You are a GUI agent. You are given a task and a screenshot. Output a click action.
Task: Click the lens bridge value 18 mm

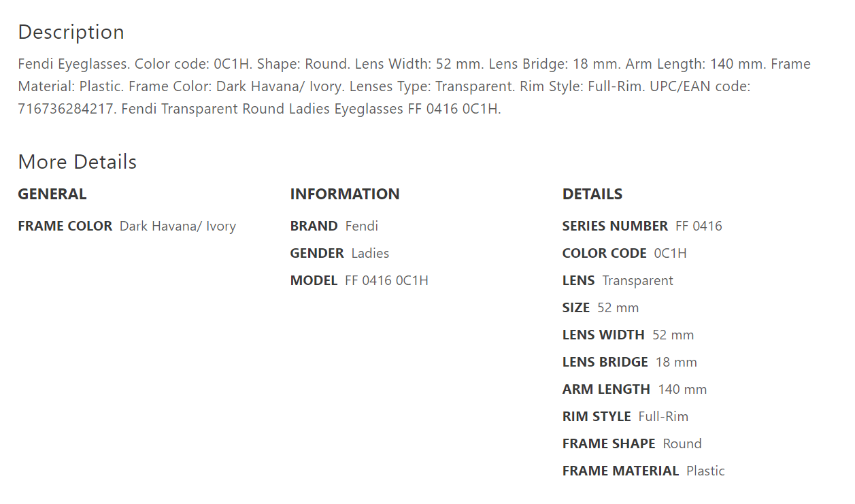(x=676, y=363)
